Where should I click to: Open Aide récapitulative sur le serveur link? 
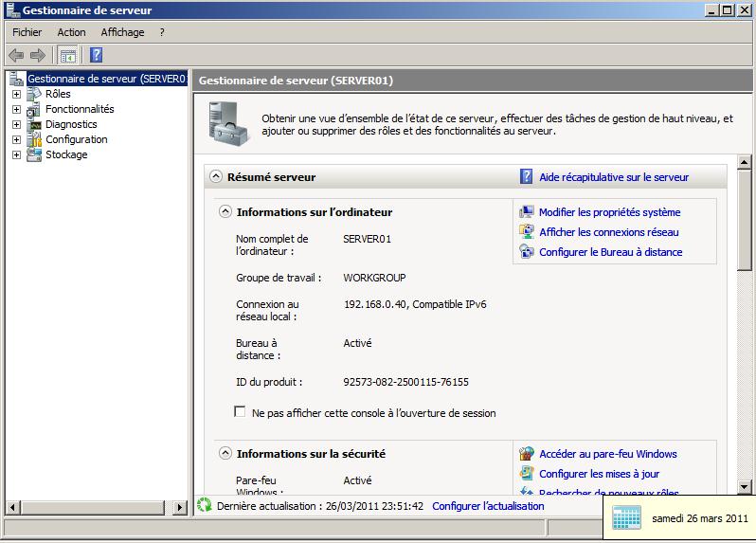click(x=614, y=177)
